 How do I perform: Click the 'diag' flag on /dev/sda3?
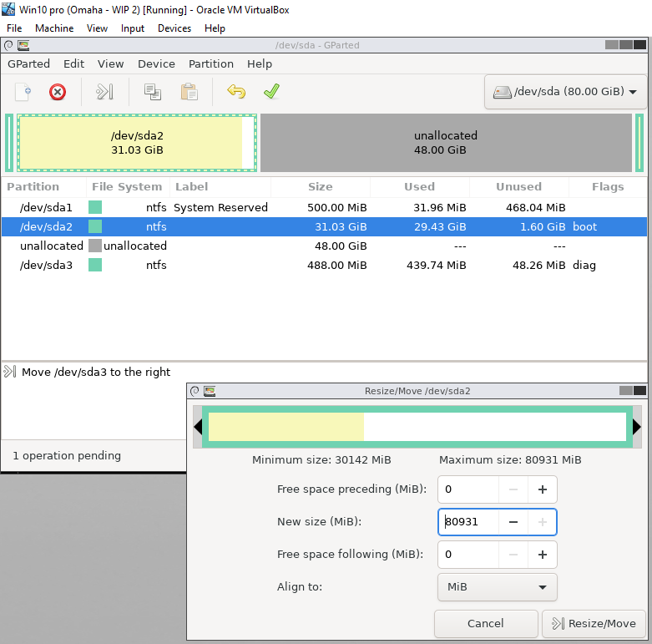(584, 265)
